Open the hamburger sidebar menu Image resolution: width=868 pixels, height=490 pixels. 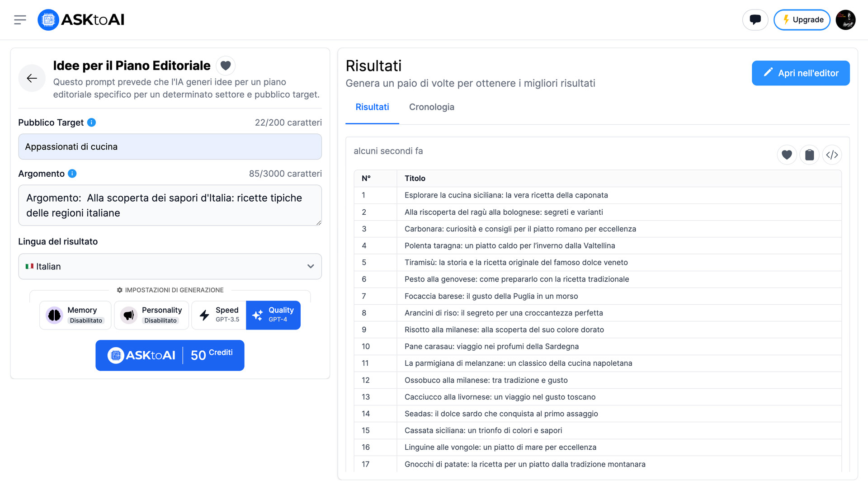click(20, 20)
